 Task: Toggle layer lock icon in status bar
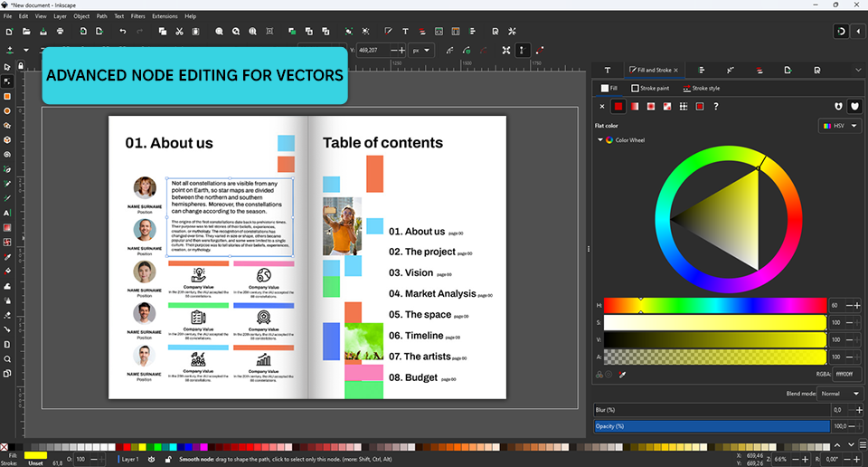pyautogui.click(x=168, y=459)
